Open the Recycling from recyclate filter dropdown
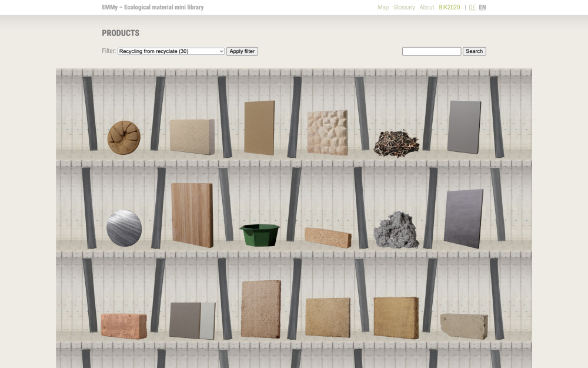Screen dimensions: 588x368 click(x=171, y=51)
